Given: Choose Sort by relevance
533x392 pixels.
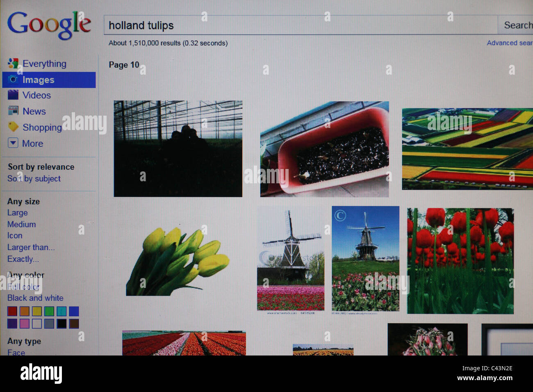Looking at the screenshot, I should pyautogui.click(x=41, y=167).
